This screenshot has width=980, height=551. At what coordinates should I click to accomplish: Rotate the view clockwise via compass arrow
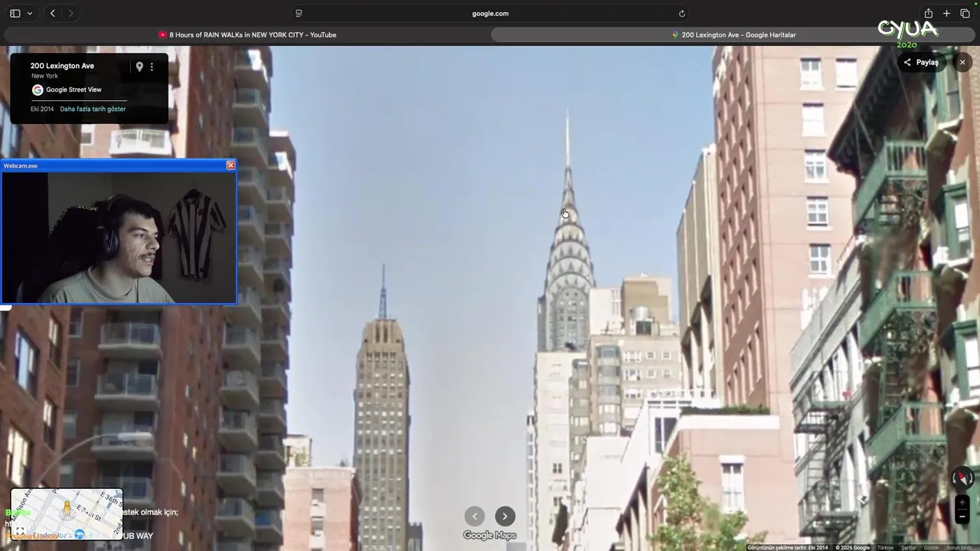pos(971,478)
